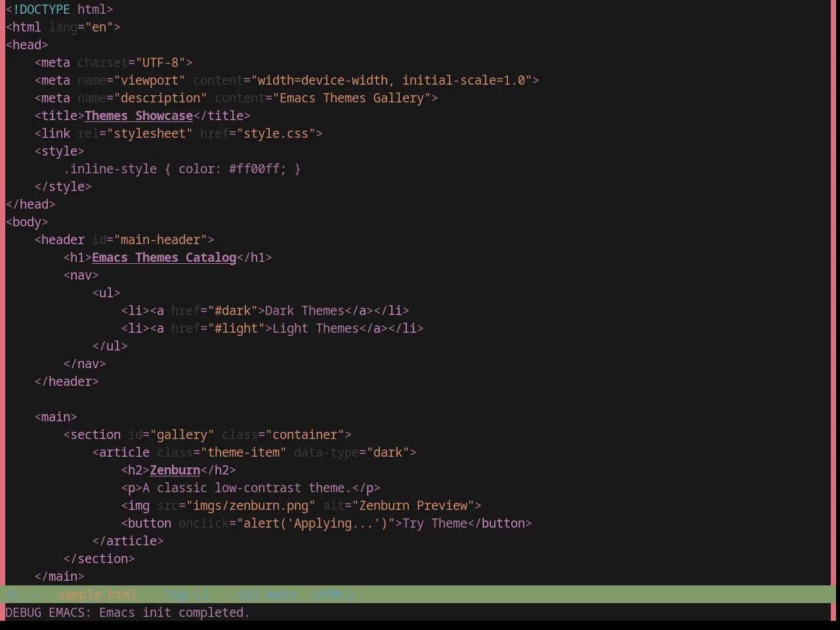Click the opening <ul> tag
The height and width of the screenshot is (630, 840).
pyautogui.click(x=106, y=293)
